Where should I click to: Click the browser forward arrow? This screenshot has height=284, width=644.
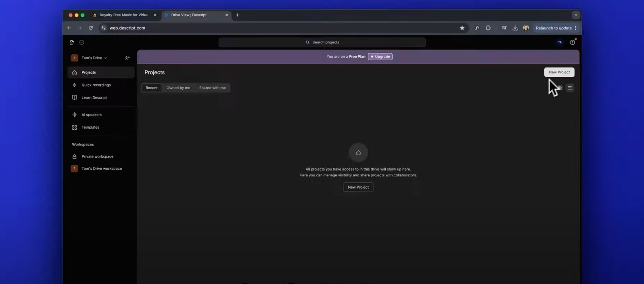click(x=80, y=28)
